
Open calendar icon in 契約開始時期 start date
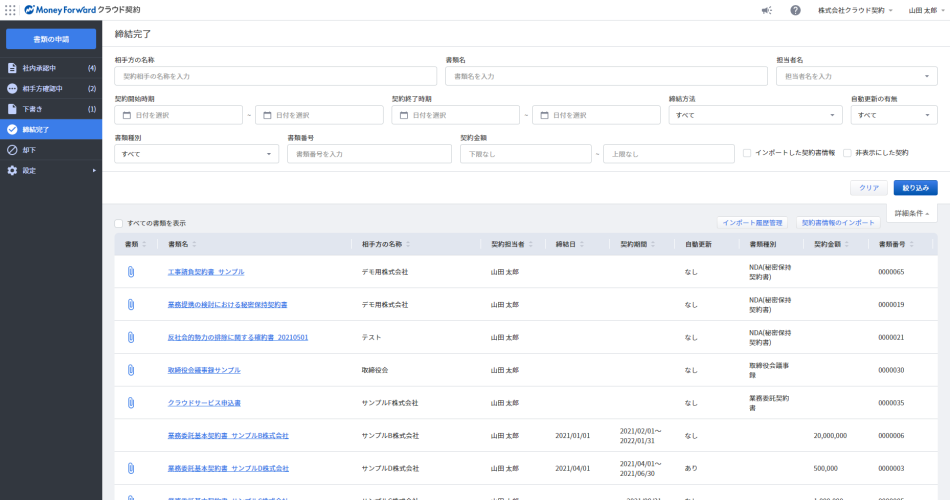tap(127, 115)
